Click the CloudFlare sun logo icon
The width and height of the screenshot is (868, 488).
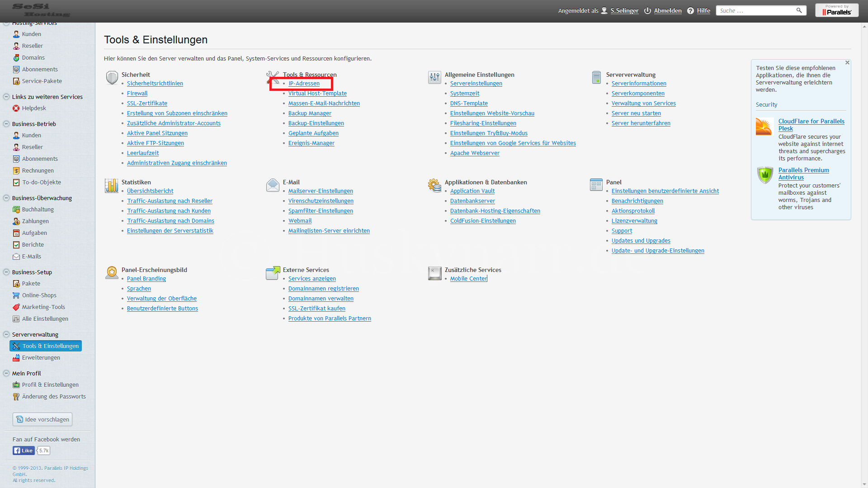click(764, 127)
